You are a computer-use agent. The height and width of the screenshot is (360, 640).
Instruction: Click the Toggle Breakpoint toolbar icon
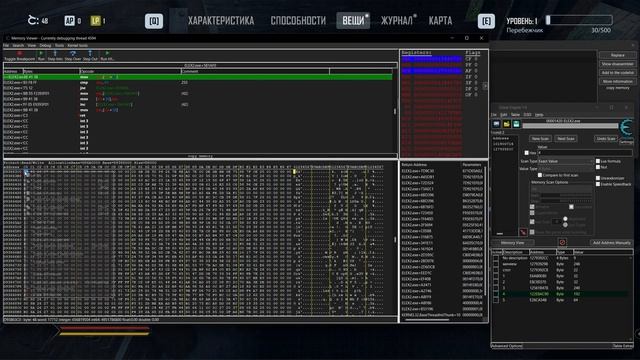(19, 53)
